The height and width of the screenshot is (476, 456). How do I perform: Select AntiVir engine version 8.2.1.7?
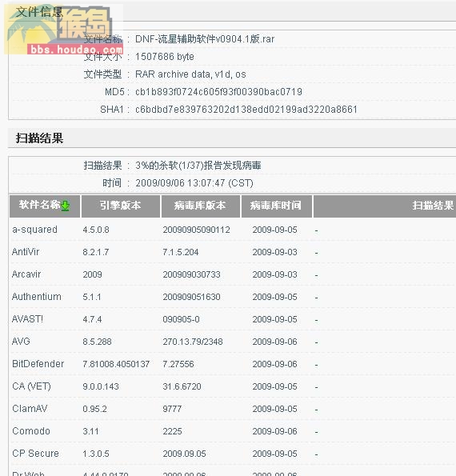coord(96,252)
